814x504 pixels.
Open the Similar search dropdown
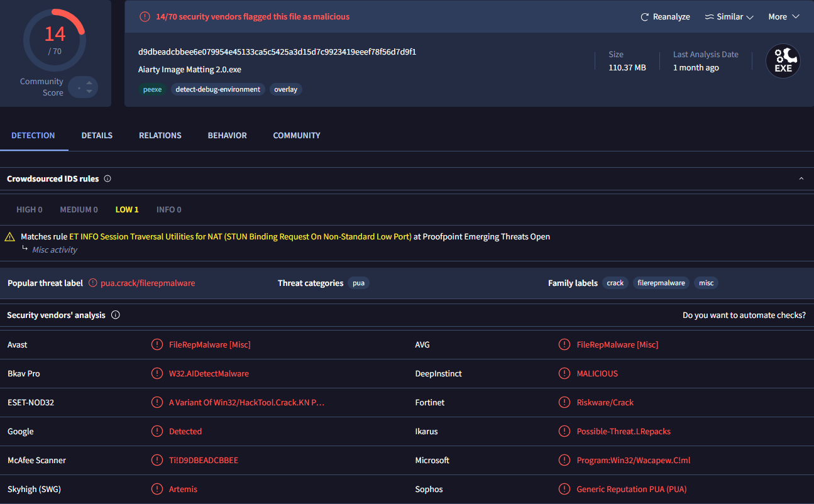[729, 17]
